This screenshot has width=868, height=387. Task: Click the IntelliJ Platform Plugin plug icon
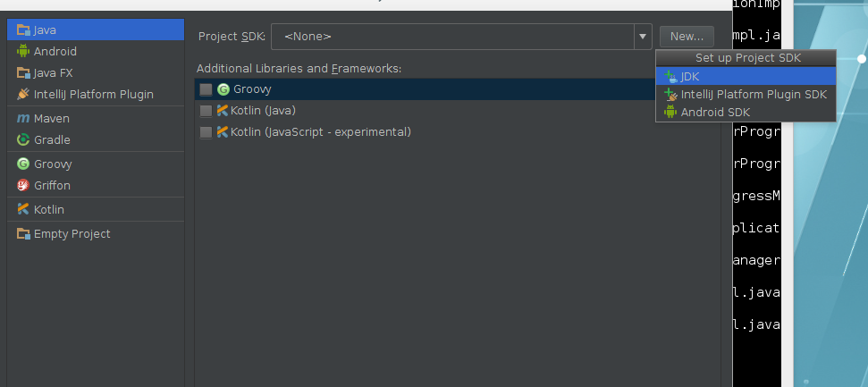(22, 94)
